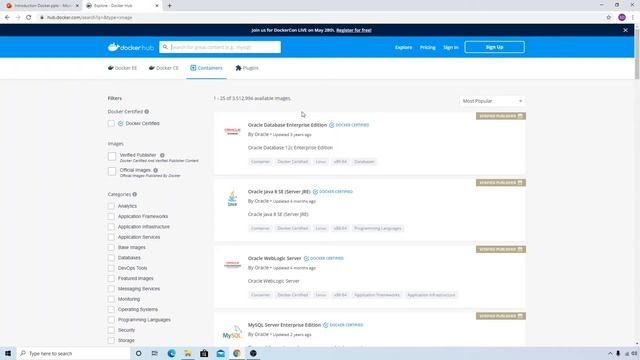Viewport: 640px width, 360px height.
Task: Open Oracle Database Enterprise Edition title
Action: point(287,125)
